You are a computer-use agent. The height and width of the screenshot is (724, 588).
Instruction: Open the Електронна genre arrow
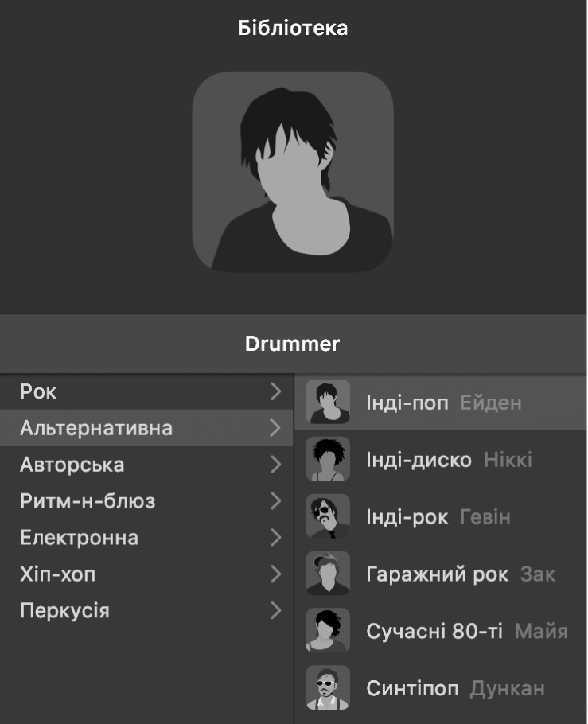[277, 538]
